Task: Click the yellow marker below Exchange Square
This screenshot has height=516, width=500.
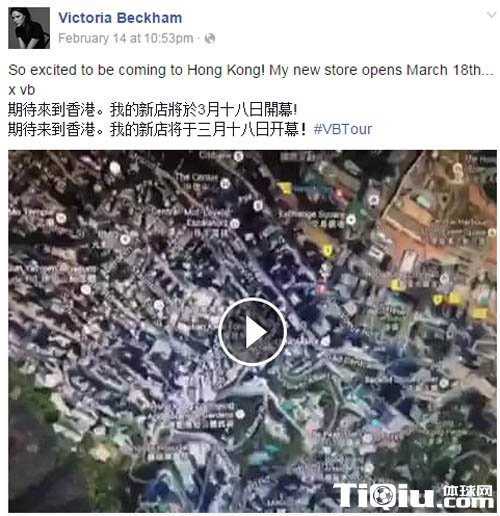Action: 328,251
